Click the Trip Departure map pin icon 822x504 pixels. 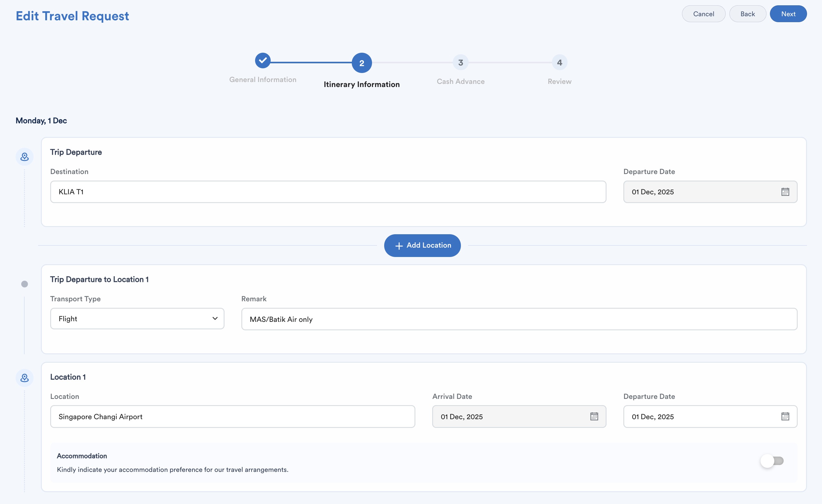[24, 157]
